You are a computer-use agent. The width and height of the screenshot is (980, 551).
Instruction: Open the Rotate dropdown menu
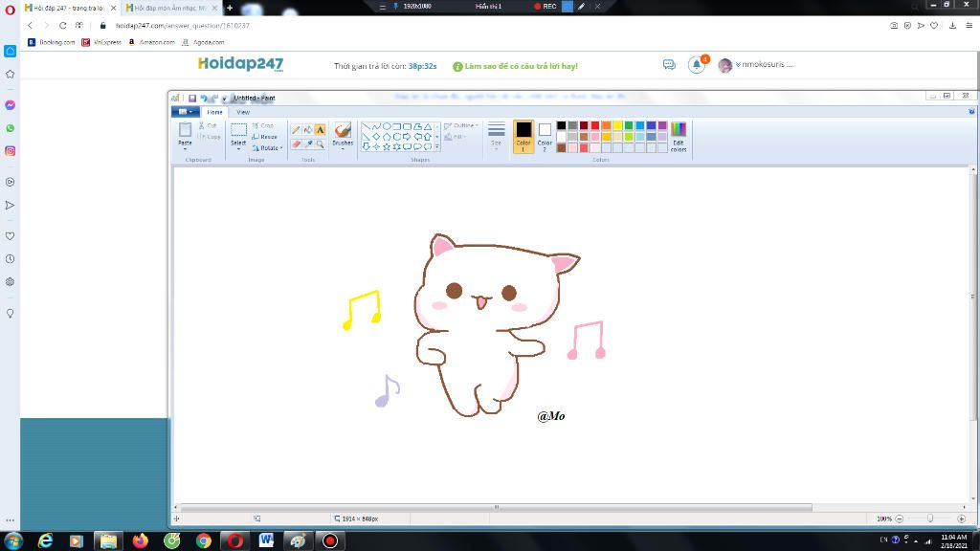tap(268, 148)
